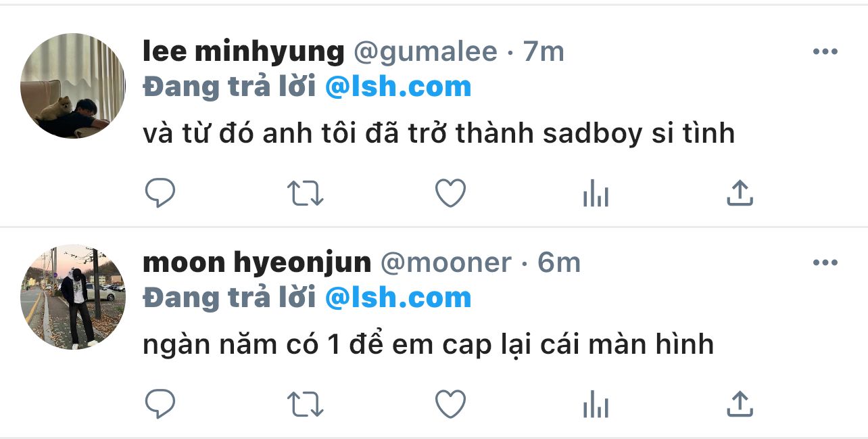Screen dimensions: 868x439
Task: Share lee minhyung's tweet
Action: pos(740,193)
